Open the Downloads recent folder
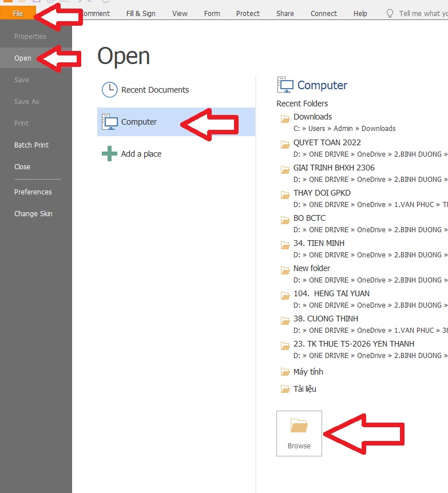 point(313,117)
